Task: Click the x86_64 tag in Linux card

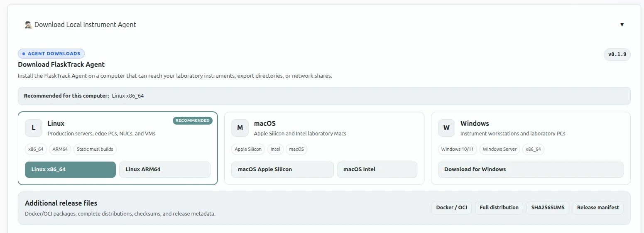Action: (x=36, y=149)
